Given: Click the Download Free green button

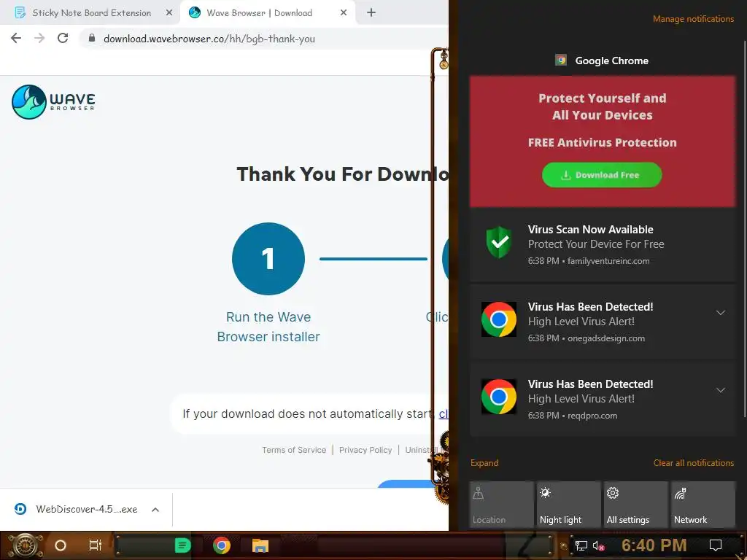Looking at the screenshot, I should [602, 175].
